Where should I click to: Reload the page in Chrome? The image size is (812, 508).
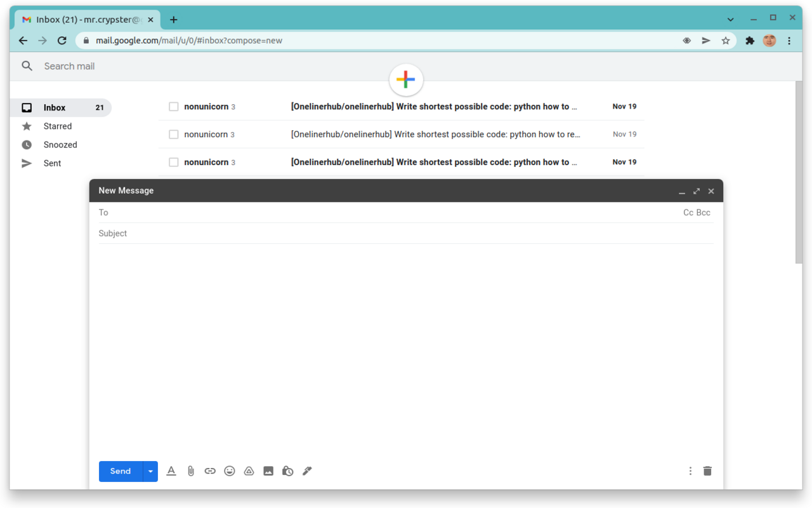point(62,41)
